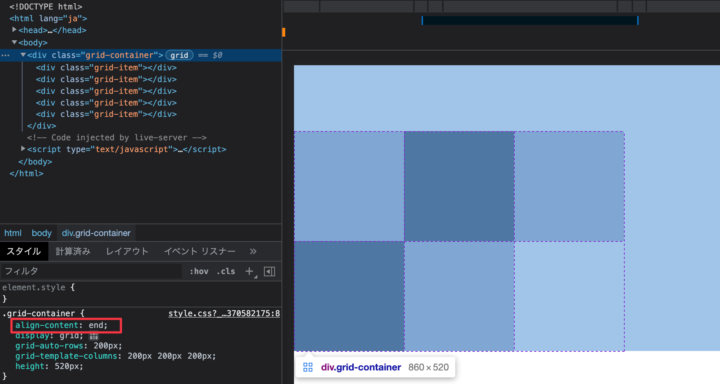Click the div.grid-container label in the tooltip
The image size is (720, 384).
point(361,367)
